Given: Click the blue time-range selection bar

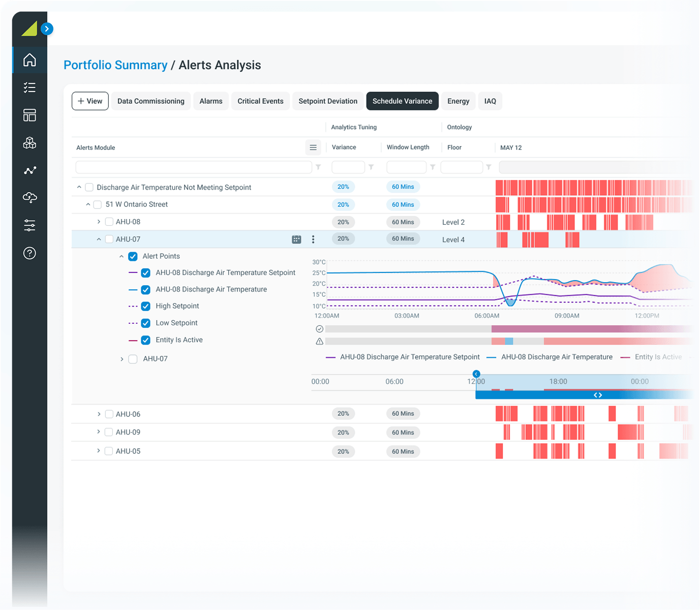Looking at the screenshot, I should (x=584, y=395).
